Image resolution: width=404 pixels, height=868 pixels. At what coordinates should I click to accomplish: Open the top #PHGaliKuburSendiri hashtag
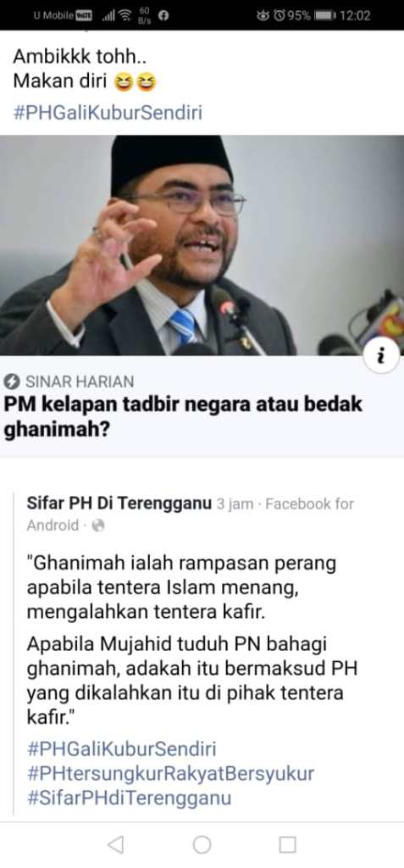(108, 113)
